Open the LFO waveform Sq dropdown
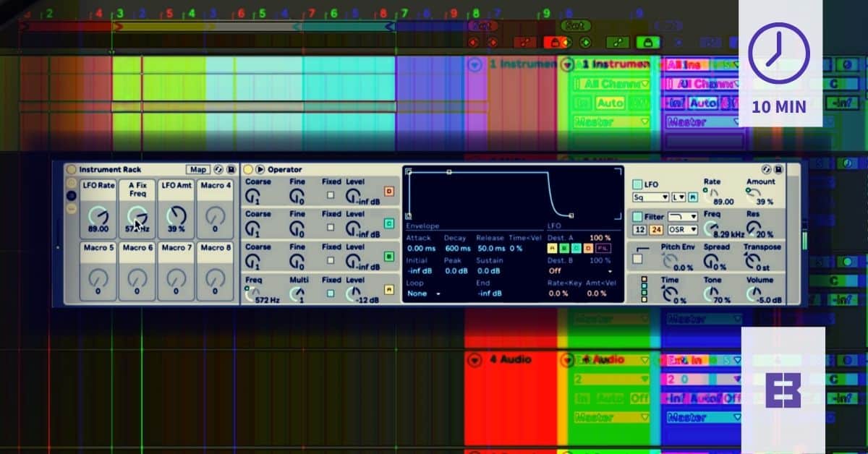 click(651, 197)
